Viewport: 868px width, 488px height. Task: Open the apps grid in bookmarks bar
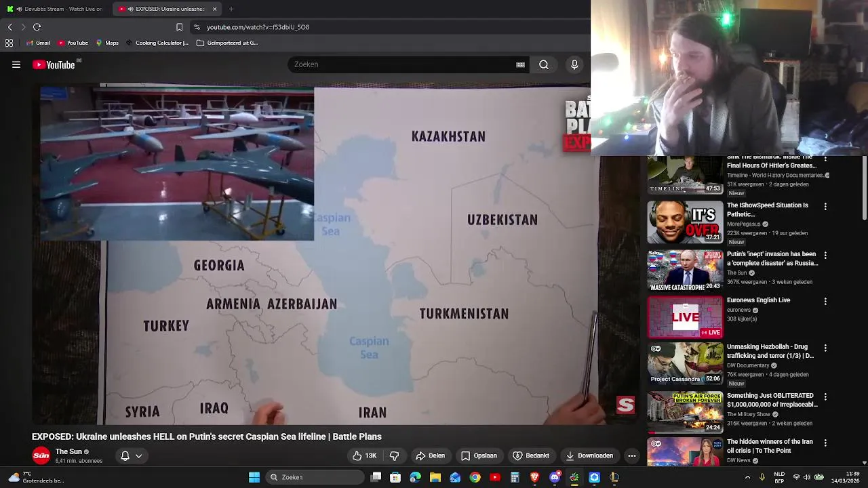tap(9, 43)
